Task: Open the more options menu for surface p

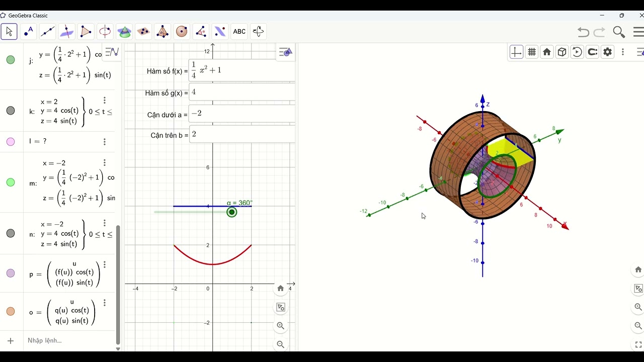Action: [x=105, y=264]
